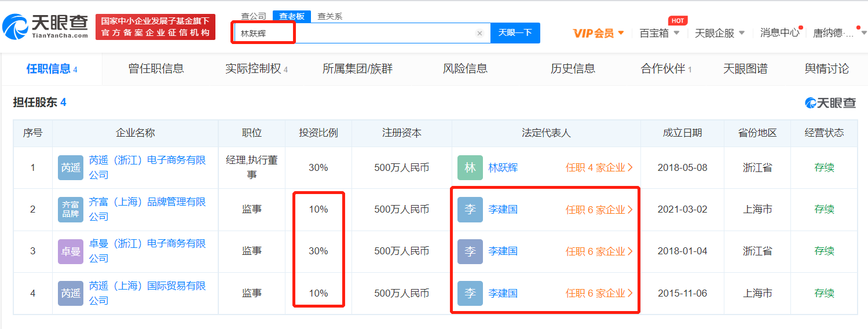Open 卓曼（浙江）电子商务有限公司 link

tap(147, 251)
